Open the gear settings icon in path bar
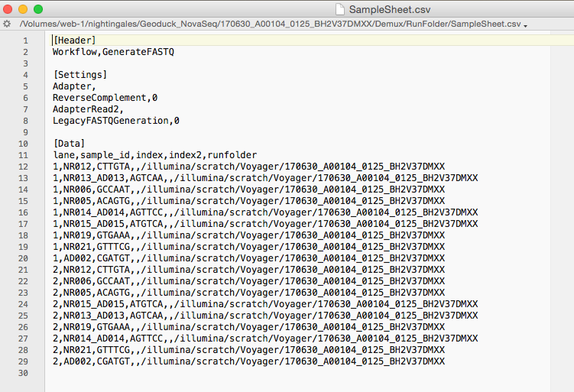Image resolution: width=574 pixels, height=392 pixels. pyautogui.click(x=7, y=24)
